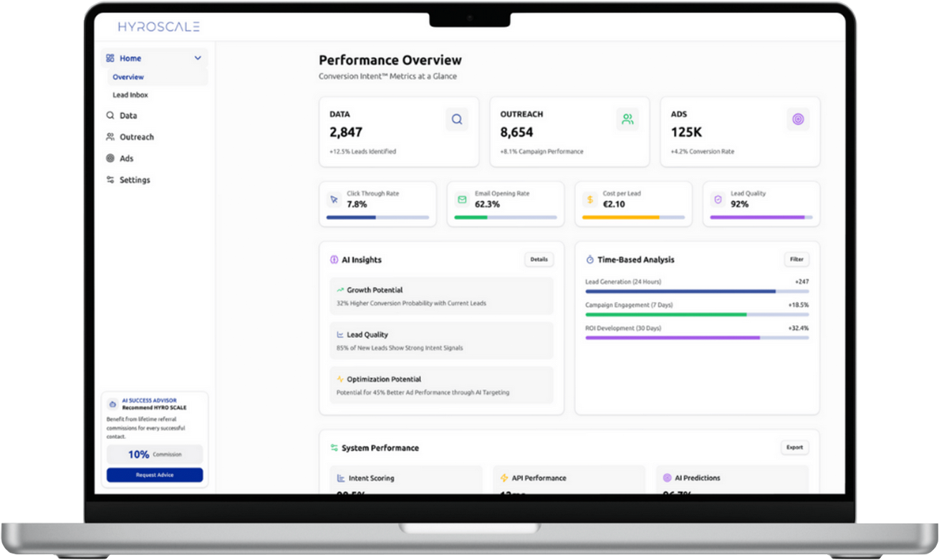
Task: Click the target icon in ADS card
Action: [x=798, y=120]
